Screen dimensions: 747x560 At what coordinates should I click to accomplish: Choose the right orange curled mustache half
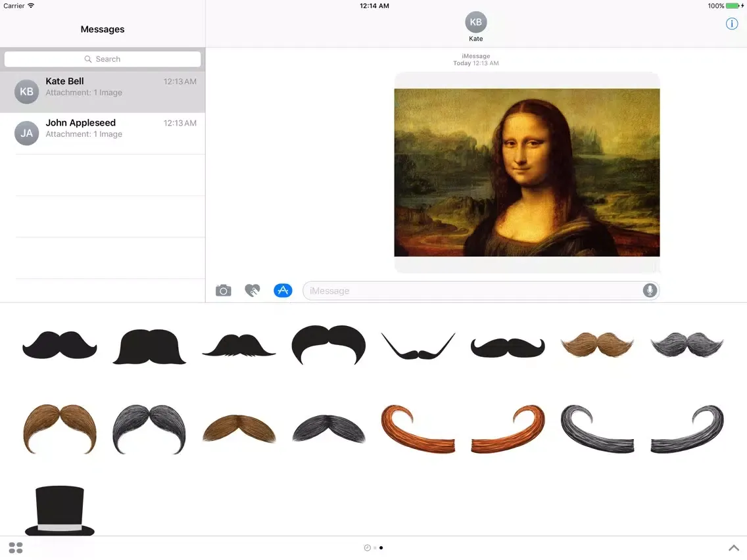pos(508,429)
